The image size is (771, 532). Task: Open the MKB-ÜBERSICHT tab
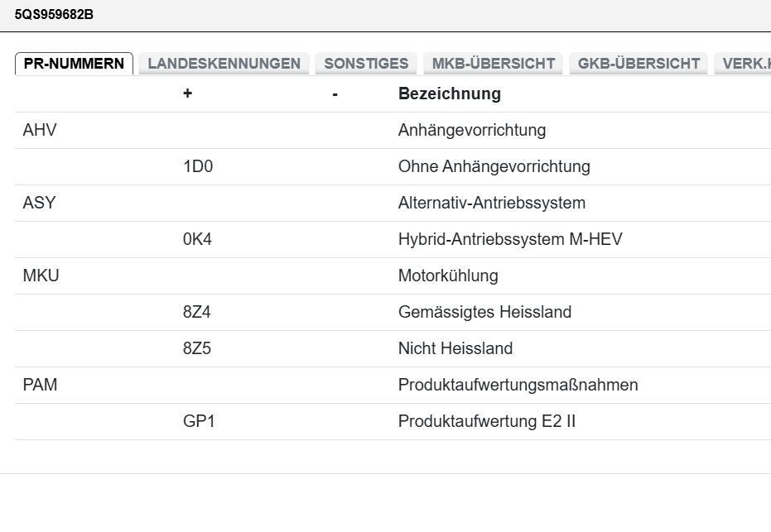(x=494, y=64)
